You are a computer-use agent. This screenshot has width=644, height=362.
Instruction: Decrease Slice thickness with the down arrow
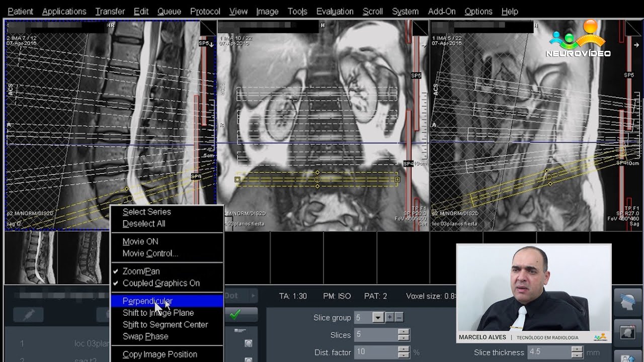point(577,355)
